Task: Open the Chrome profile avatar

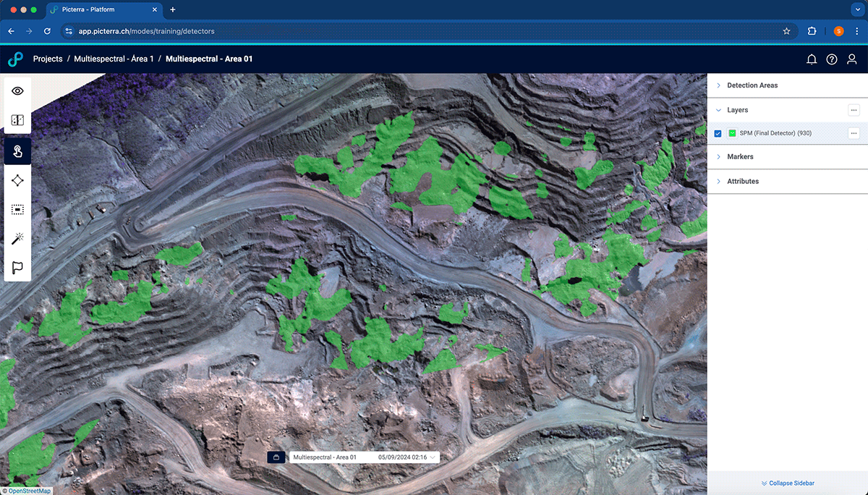Action: click(x=839, y=31)
